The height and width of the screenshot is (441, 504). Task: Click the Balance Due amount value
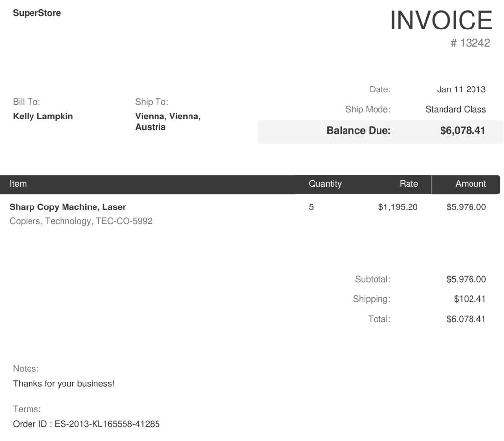[x=463, y=131]
